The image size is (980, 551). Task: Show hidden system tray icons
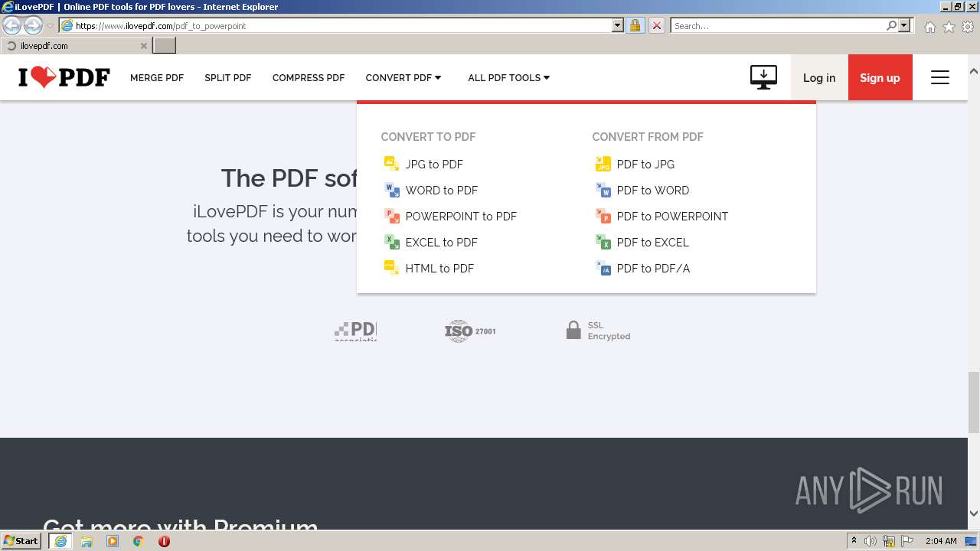pyautogui.click(x=854, y=541)
